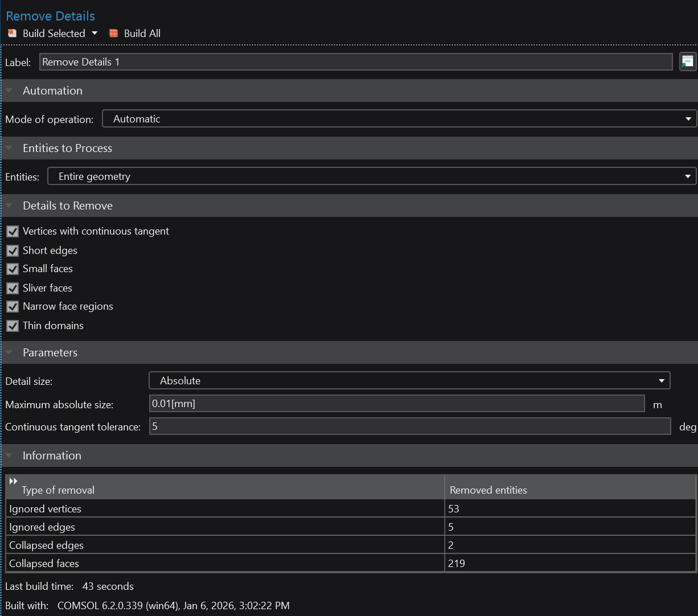
Task: Click the Maximum absolute size field
Action: click(396, 404)
